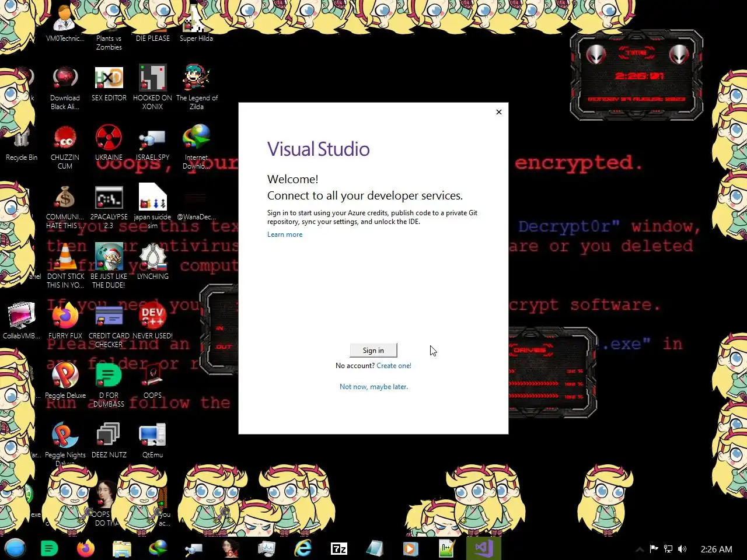The width and height of the screenshot is (747, 560).
Task: Open the Notepad++ taskbar icon
Action: [447, 548]
